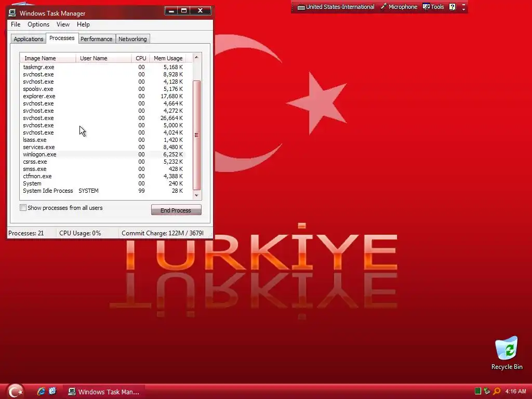Click the SYSTEM user name cell
The image size is (532, 399).
tap(88, 191)
